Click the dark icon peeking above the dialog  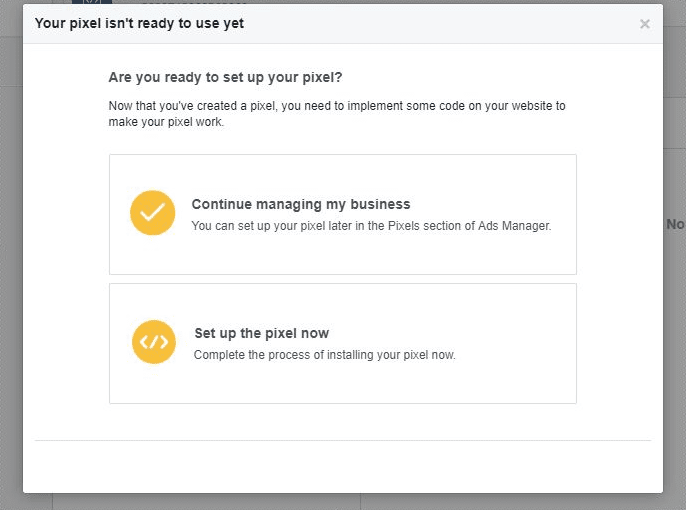92,2
